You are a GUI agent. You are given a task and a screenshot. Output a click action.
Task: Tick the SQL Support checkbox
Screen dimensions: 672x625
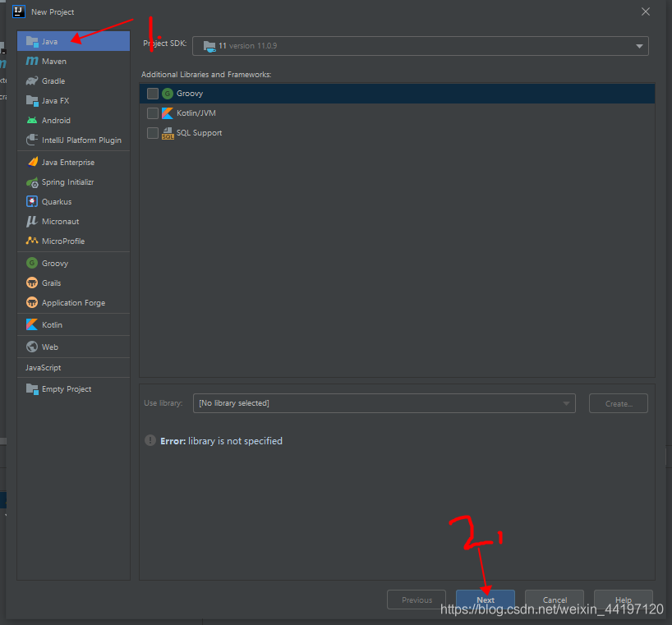pos(153,133)
